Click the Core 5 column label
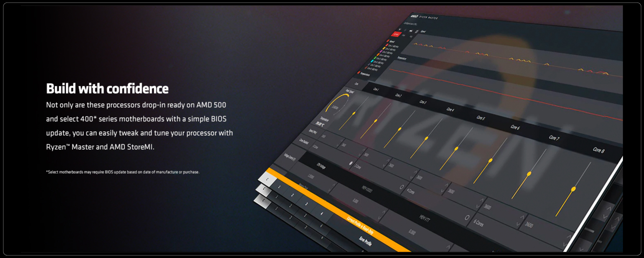This screenshot has height=258, width=644. tap(481, 118)
